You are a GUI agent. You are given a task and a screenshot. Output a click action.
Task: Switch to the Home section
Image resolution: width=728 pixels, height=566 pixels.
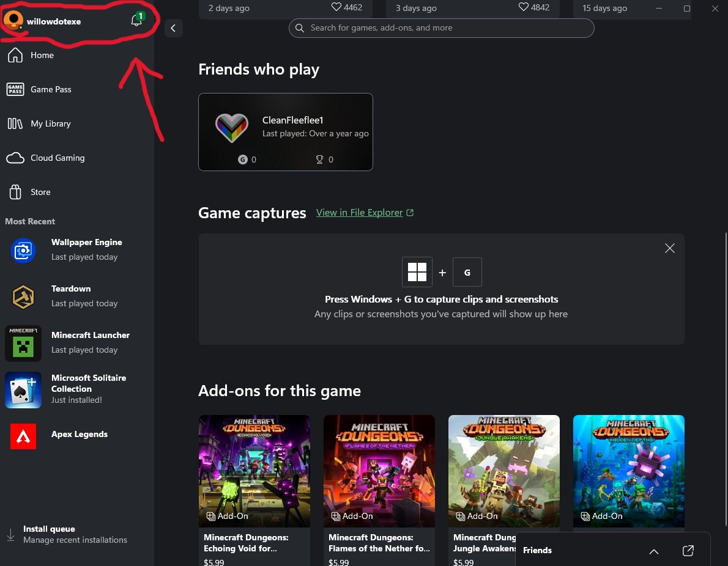click(x=42, y=55)
